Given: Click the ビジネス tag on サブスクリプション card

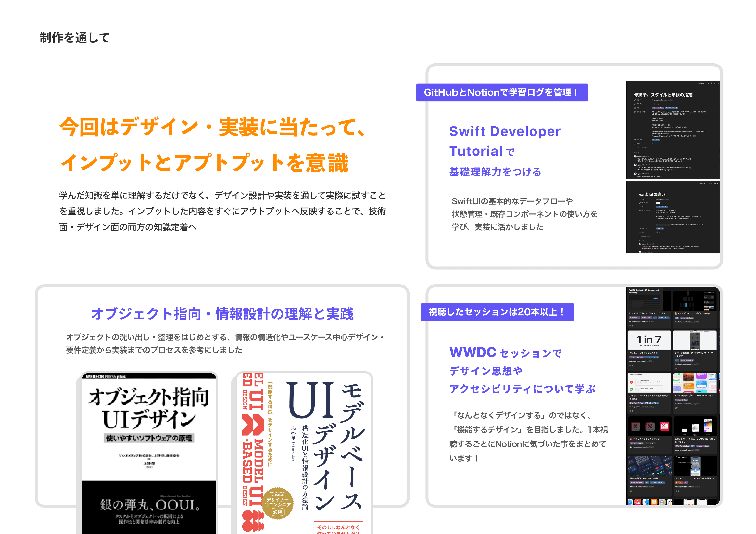Looking at the screenshot, I should coord(679,483).
